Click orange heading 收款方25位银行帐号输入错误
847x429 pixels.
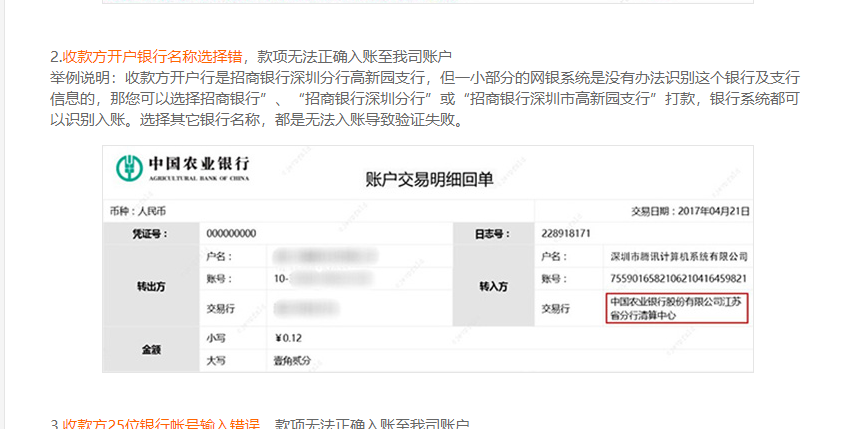(161, 424)
